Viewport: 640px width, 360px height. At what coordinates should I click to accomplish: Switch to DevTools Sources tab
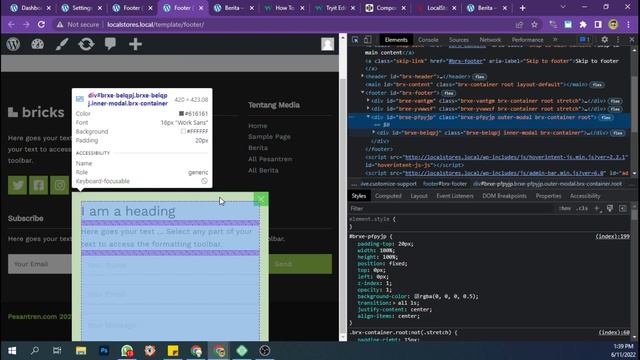pyautogui.click(x=459, y=40)
